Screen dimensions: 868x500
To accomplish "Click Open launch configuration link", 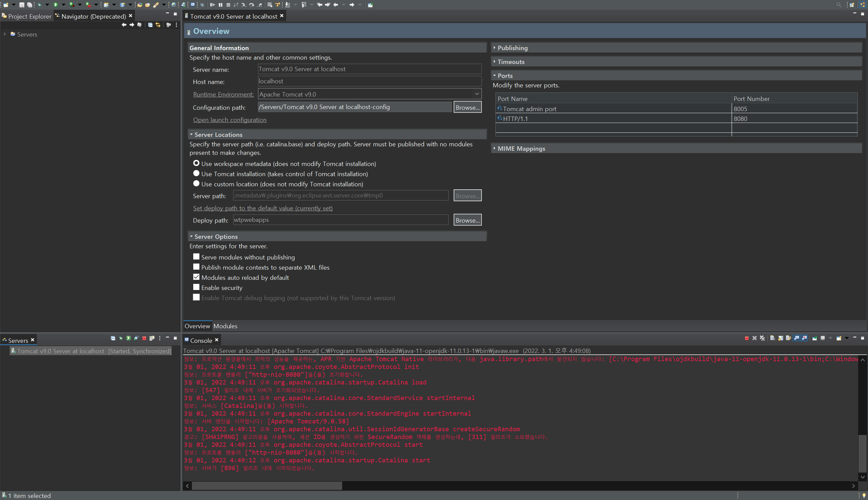I will (x=230, y=120).
